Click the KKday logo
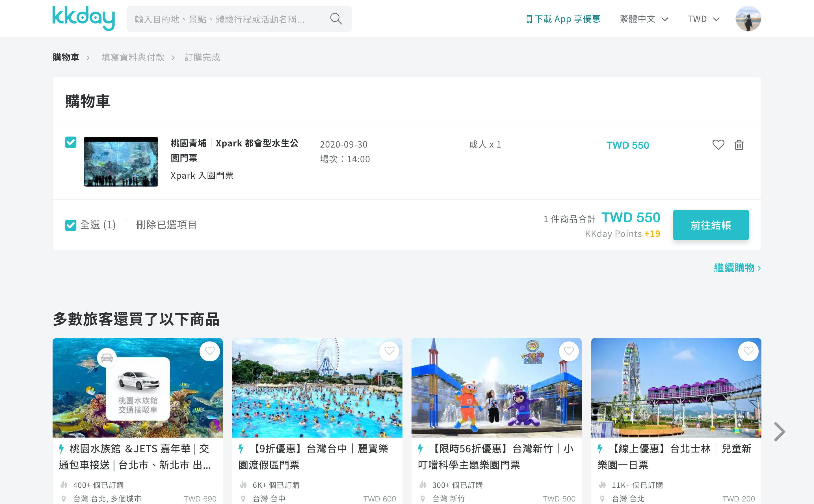The image size is (814, 504). point(84,18)
